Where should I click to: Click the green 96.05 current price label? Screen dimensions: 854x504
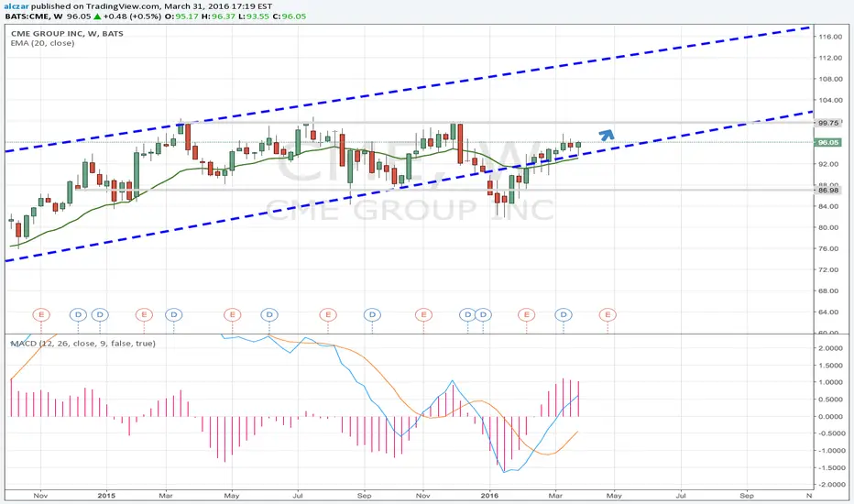827,142
